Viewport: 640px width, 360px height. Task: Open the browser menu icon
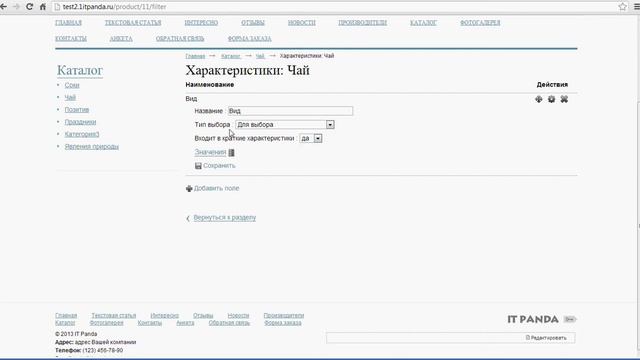pyautogui.click(x=636, y=7)
